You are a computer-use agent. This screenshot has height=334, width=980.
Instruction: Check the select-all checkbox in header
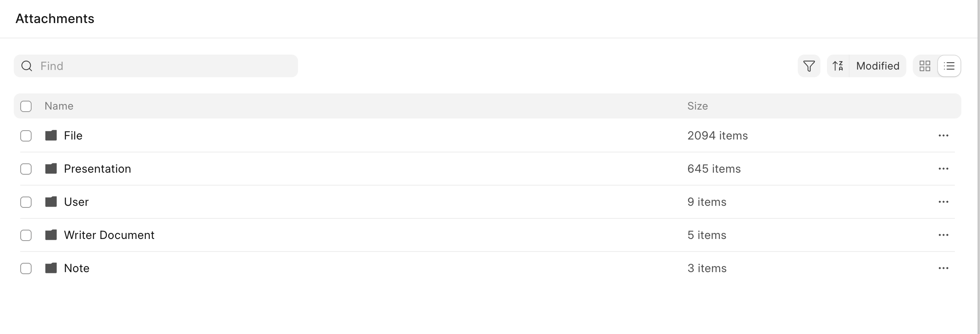26,106
